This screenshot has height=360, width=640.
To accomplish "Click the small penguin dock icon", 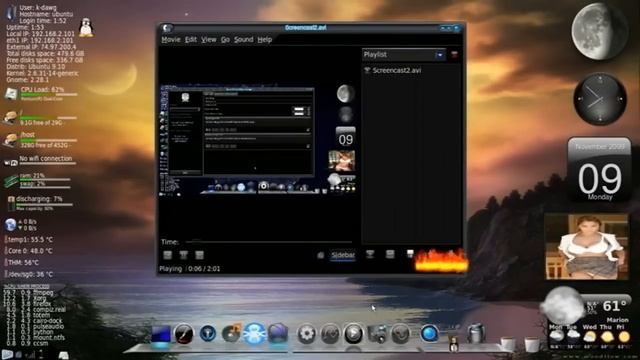I will coord(453,344).
